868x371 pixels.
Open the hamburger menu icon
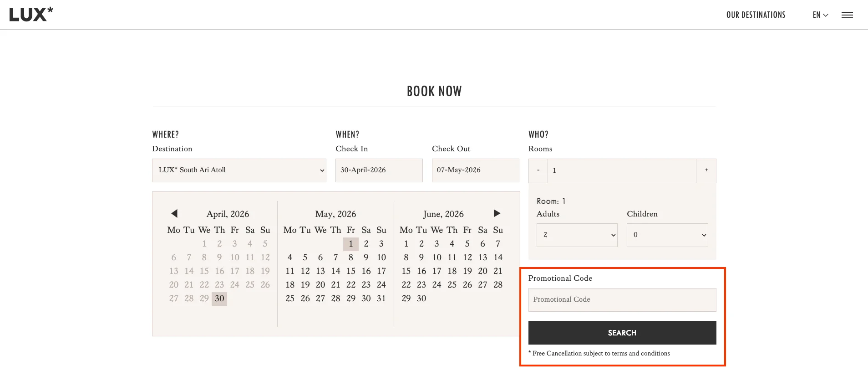coord(847,15)
